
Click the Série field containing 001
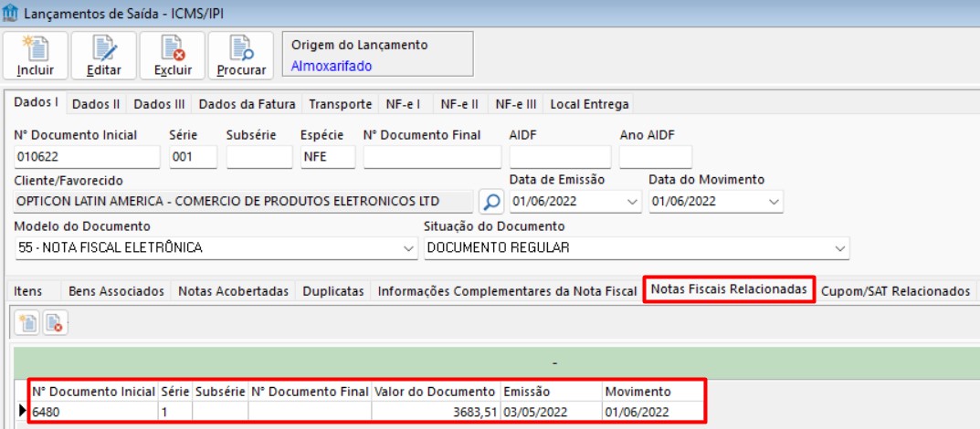193,157
